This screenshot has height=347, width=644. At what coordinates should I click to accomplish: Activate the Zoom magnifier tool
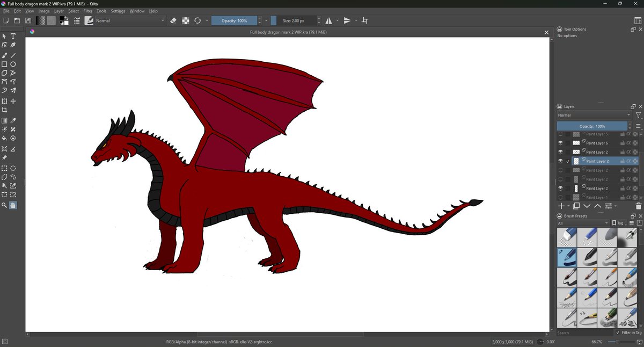tap(4, 205)
